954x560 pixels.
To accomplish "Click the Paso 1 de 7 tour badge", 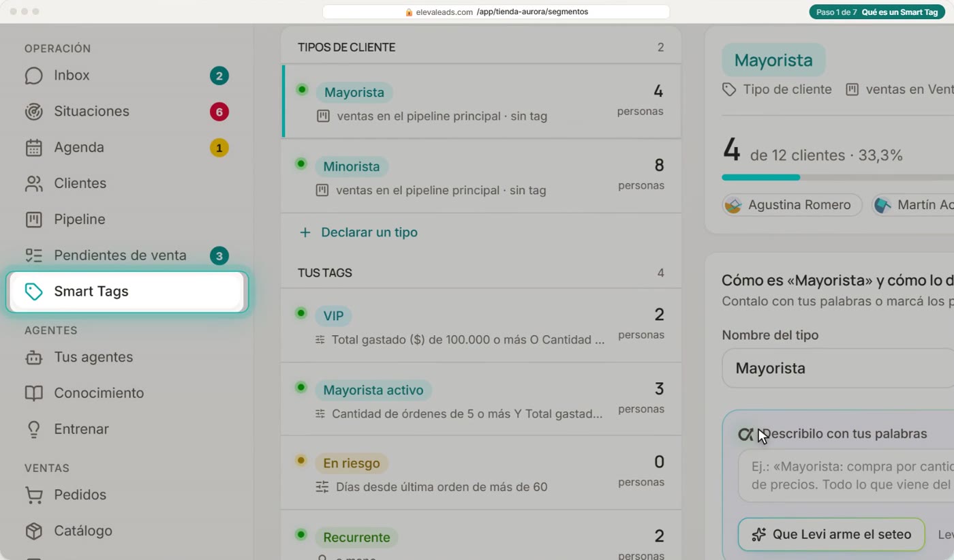I will coord(876,12).
